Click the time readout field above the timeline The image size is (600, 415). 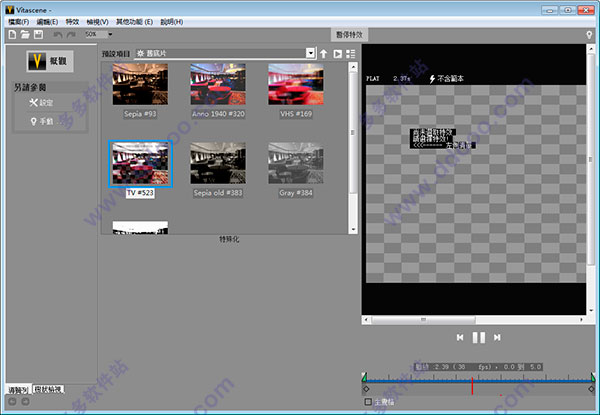click(478, 367)
